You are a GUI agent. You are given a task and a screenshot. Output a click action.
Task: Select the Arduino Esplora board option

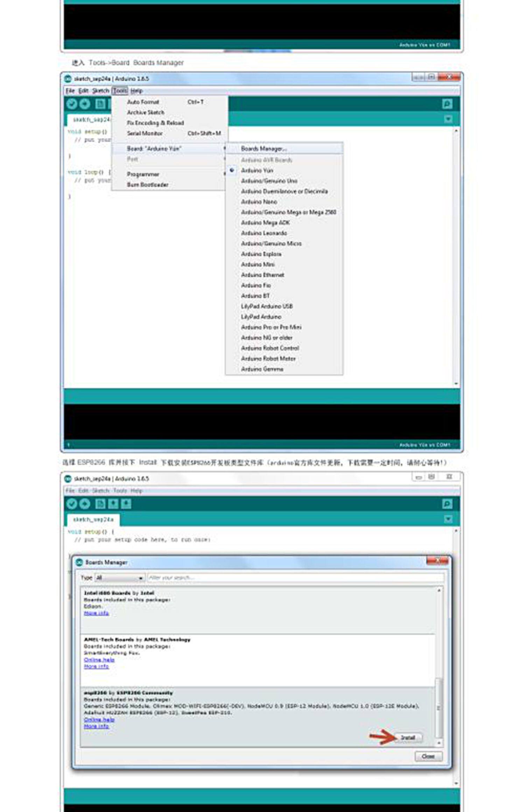click(261, 254)
